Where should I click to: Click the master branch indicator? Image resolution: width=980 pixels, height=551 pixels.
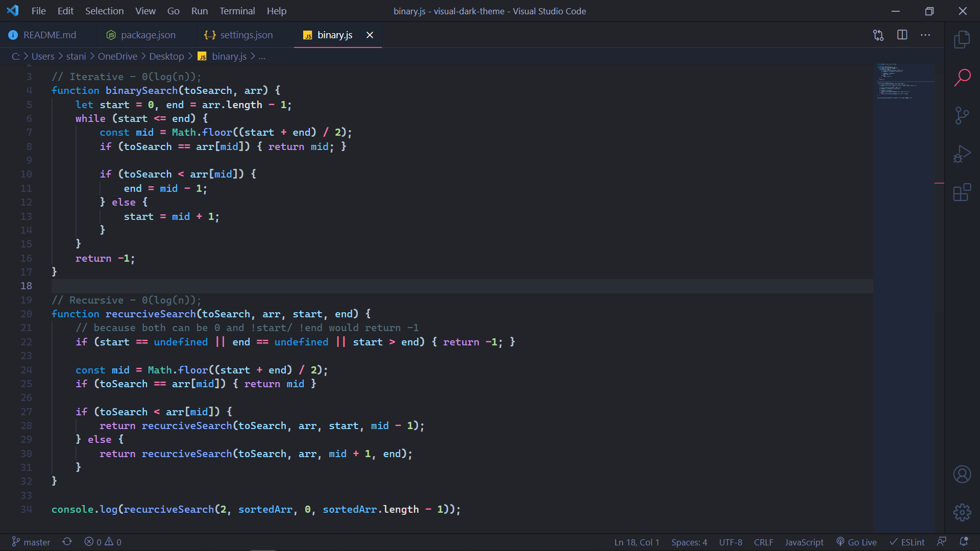[31, 542]
